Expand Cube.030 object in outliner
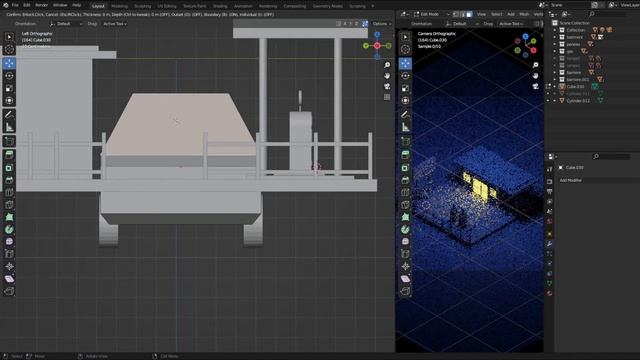The image size is (640, 360). [555, 87]
